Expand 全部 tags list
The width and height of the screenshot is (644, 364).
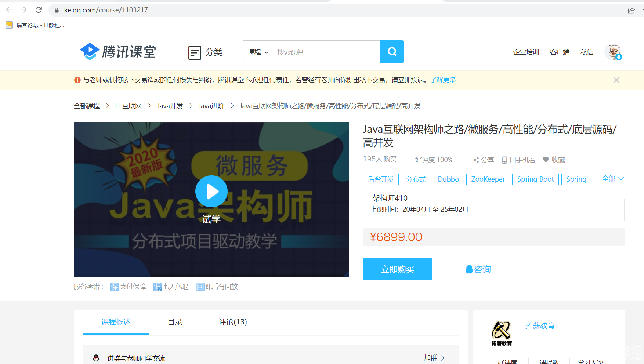(613, 179)
